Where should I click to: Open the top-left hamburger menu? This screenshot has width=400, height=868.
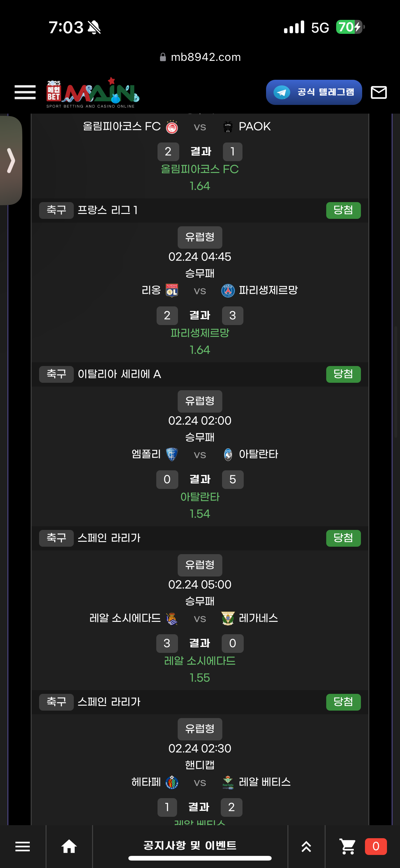coord(25,92)
